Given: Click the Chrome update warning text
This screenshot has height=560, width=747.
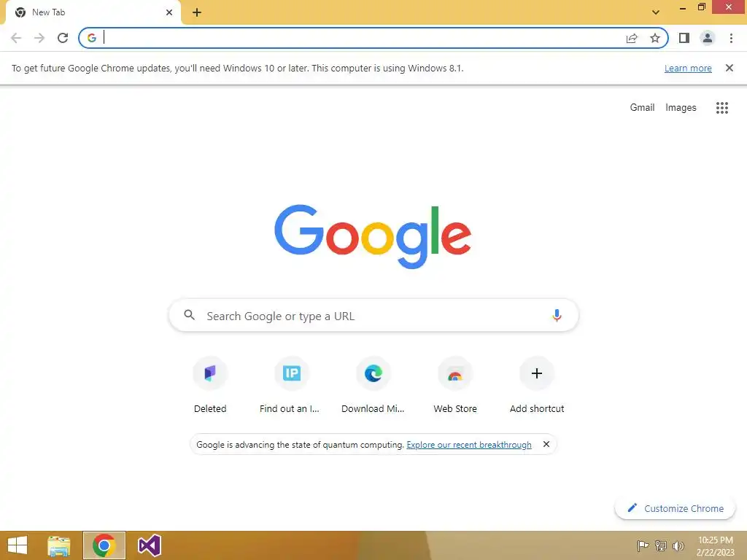Looking at the screenshot, I should pos(237,68).
